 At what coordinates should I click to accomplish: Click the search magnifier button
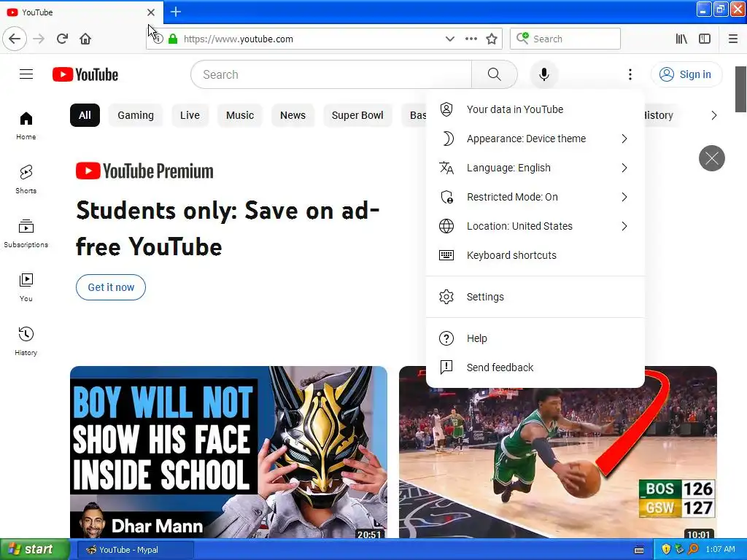pos(495,74)
